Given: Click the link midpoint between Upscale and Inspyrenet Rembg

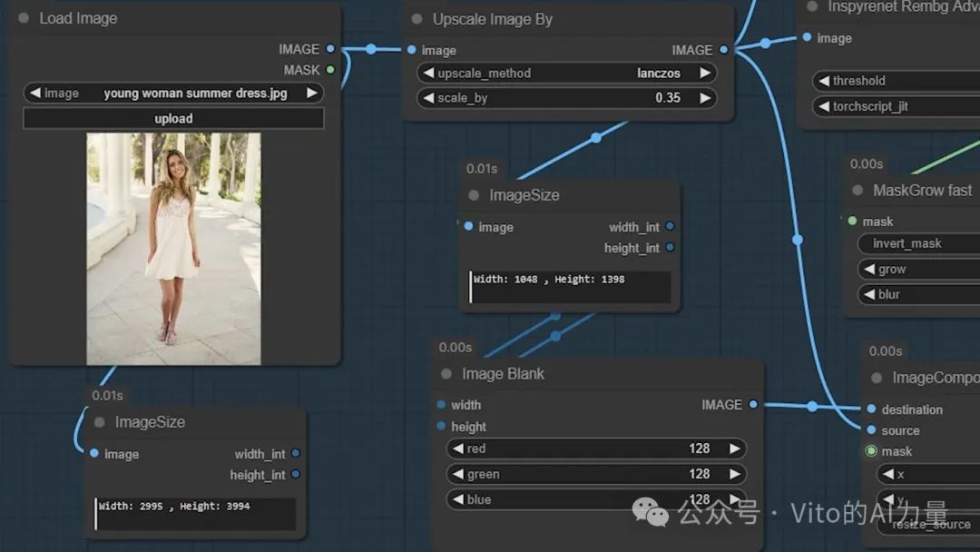Looking at the screenshot, I should coord(766,44).
